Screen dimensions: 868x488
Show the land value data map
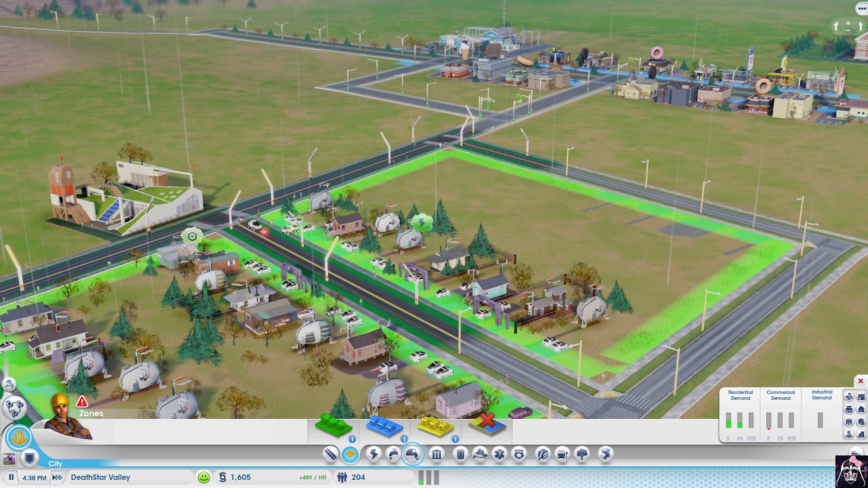point(849,434)
